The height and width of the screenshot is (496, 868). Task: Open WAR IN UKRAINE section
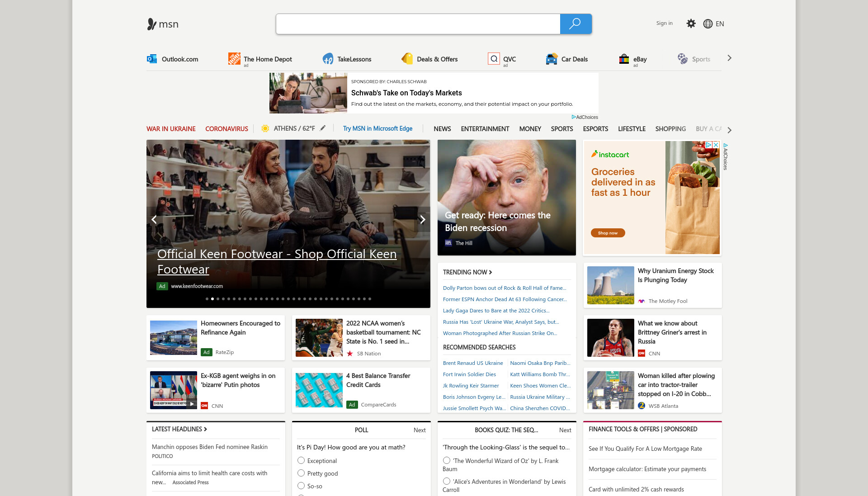tap(171, 129)
